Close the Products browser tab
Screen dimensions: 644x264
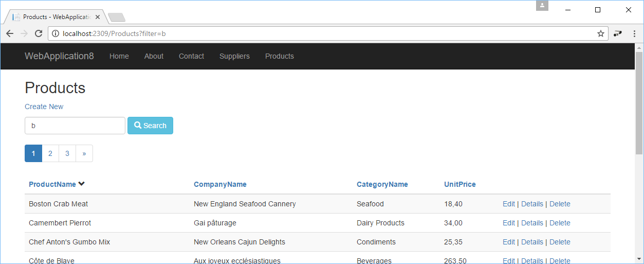(98, 17)
